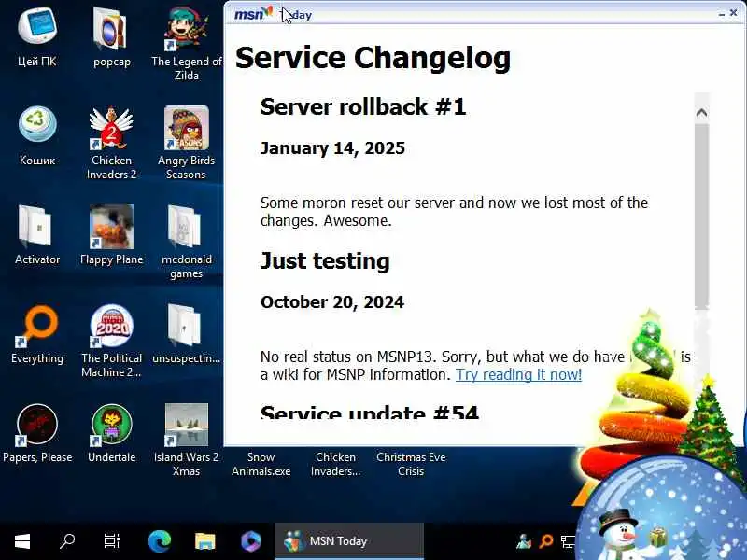Viewport: 747px width, 560px height.
Task: Click the MSN messenger tray icon
Action: point(524,541)
